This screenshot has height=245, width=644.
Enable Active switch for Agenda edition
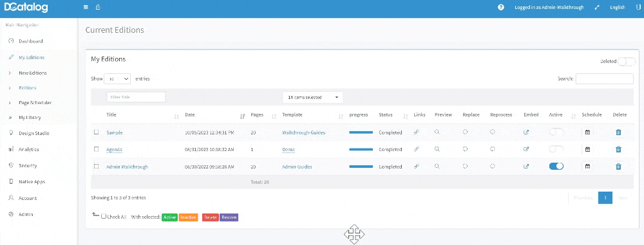[556, 149]
